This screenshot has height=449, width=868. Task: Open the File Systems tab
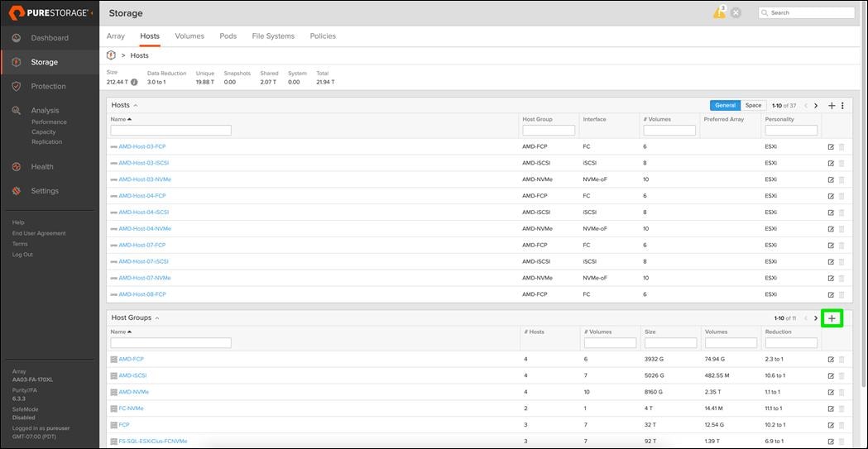(x=273, y=36)
